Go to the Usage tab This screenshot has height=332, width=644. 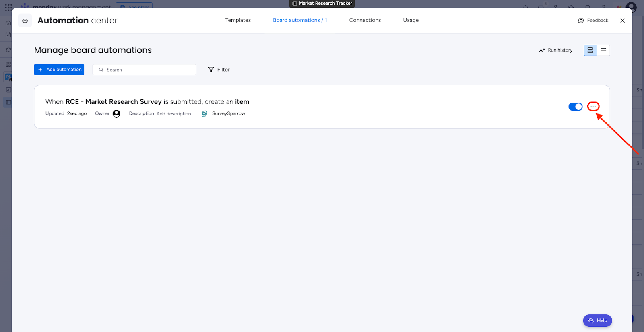point(411,20)
